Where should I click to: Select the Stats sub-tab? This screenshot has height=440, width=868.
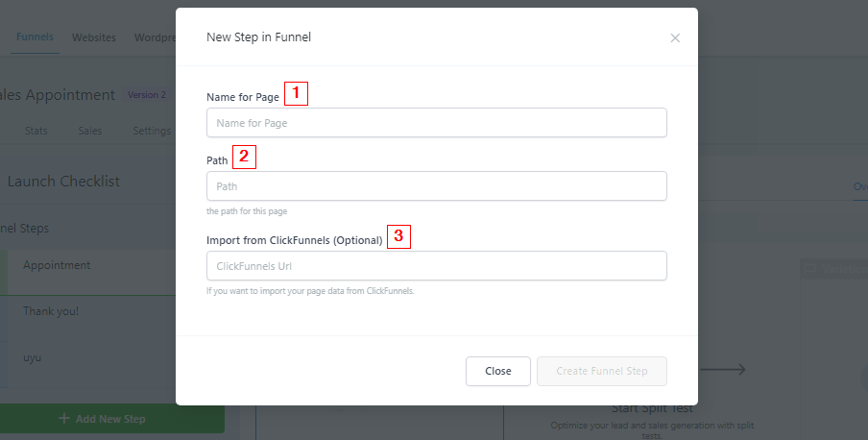36,131
